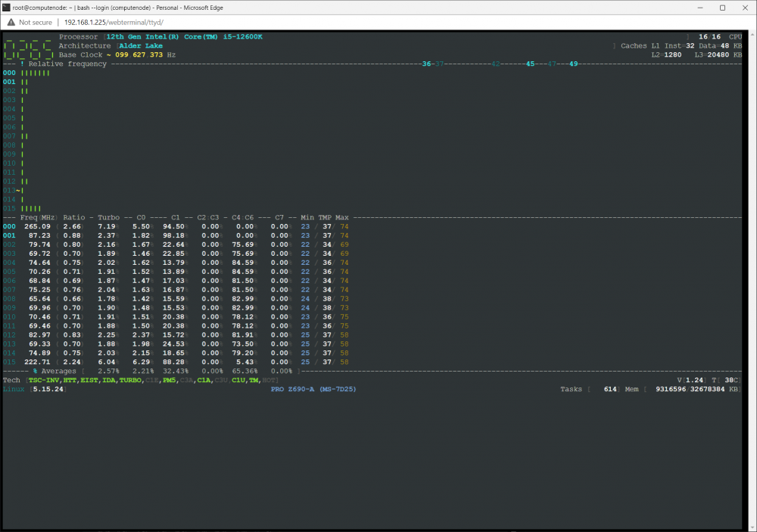
Task: Select the address bar URL field
Action: pyautogui.click(x=114, y=22)
